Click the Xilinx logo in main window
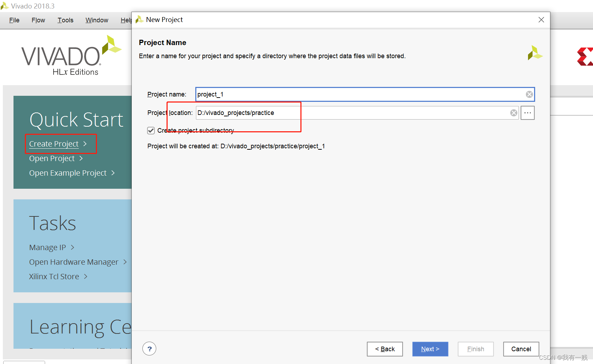Image resolution: width=593 pixels, height=364 pixels. point(585,56)
